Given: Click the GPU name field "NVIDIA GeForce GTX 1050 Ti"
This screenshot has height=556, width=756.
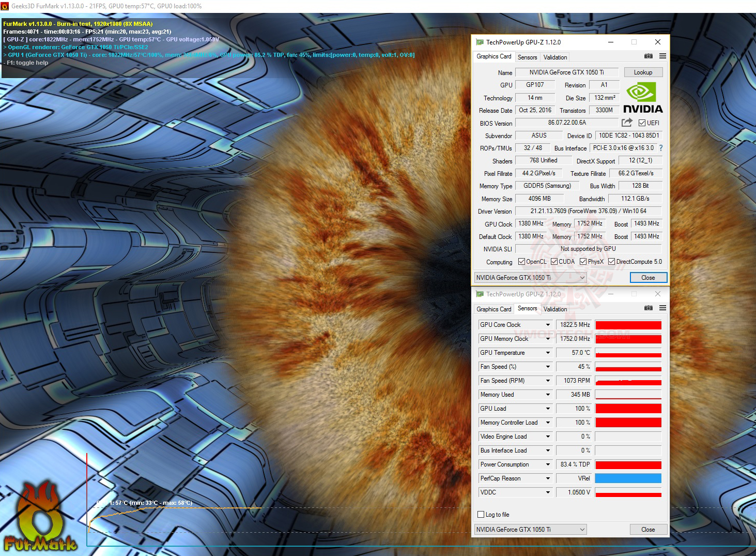Looking at the screenshot, I should [x=567, y=72].
